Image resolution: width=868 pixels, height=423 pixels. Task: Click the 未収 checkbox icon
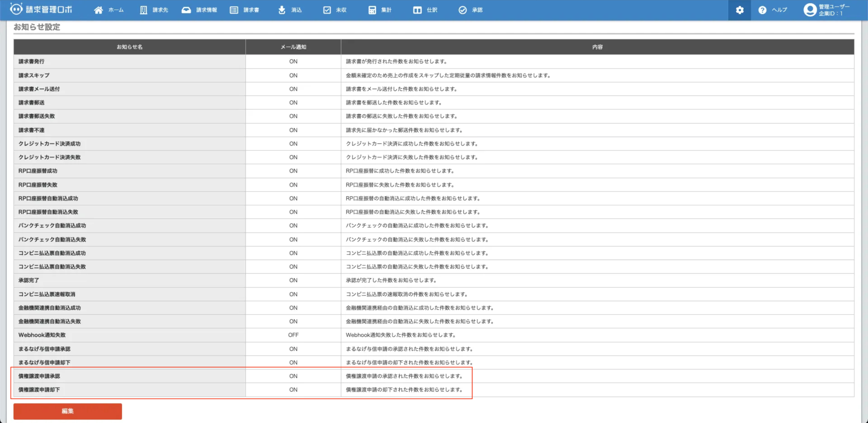[327, 10]
